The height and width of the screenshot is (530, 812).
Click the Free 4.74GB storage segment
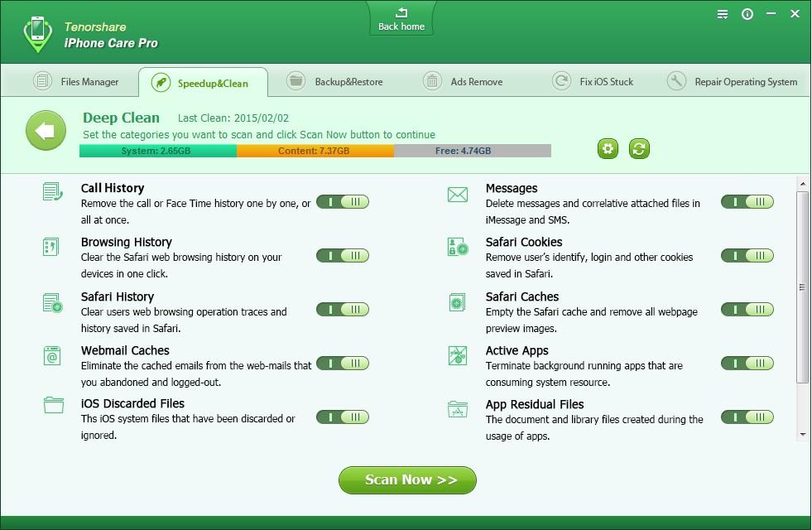pyautogui.click(x=473, y=151)
